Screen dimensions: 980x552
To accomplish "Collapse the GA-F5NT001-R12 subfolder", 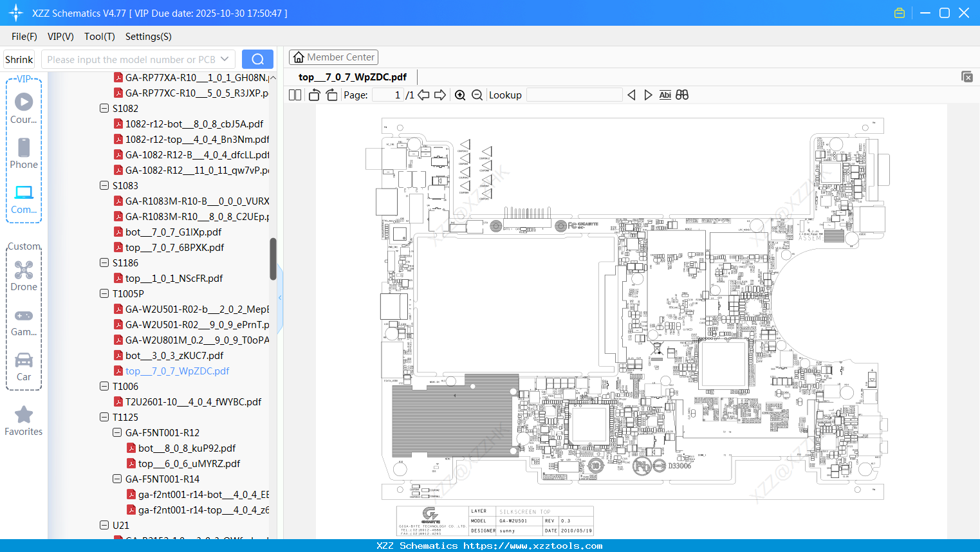I will point(117,432).
